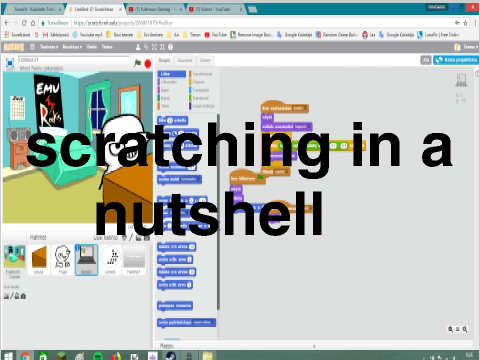Open costume dropdown on 'vaihda asusteeksi' block
The image size is (480, 360).
(x=302, y=127)
